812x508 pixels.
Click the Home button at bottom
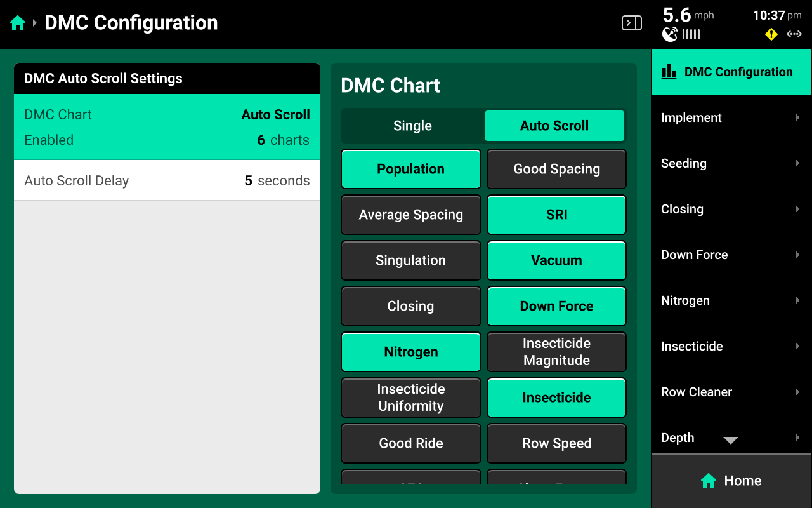pos(731,481)
